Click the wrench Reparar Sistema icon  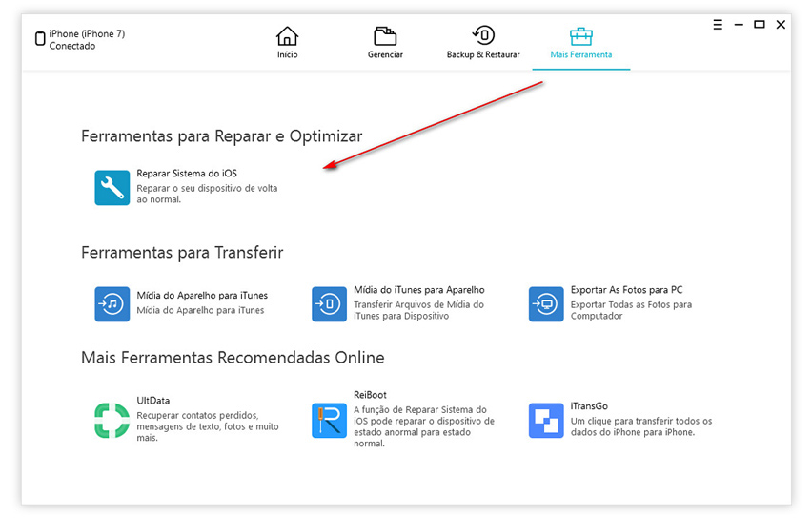click(x=112, y=188)
